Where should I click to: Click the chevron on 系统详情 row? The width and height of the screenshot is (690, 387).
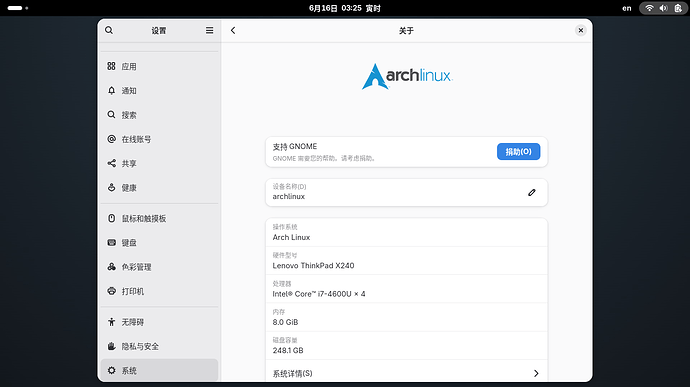pyautogui.click(x=536, y=373)
